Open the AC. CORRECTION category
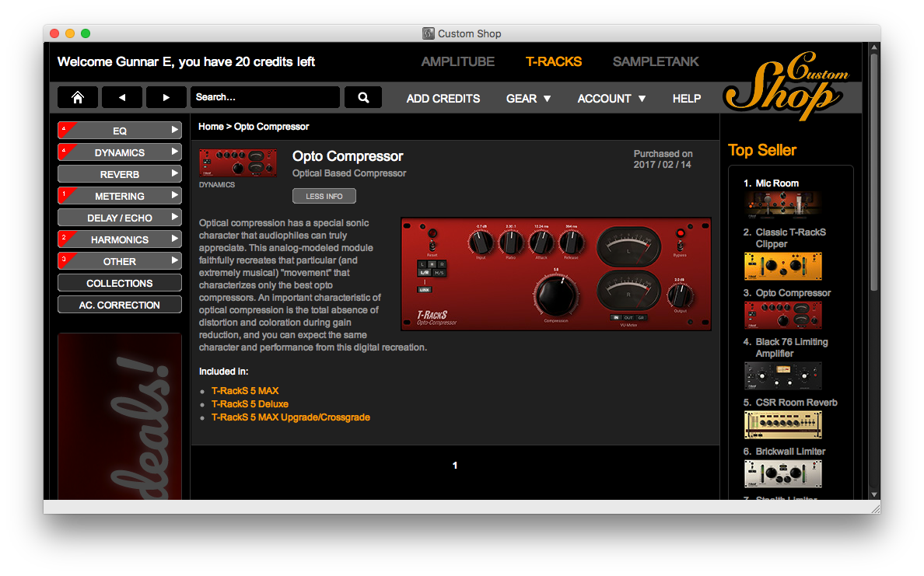 [120, 305]
